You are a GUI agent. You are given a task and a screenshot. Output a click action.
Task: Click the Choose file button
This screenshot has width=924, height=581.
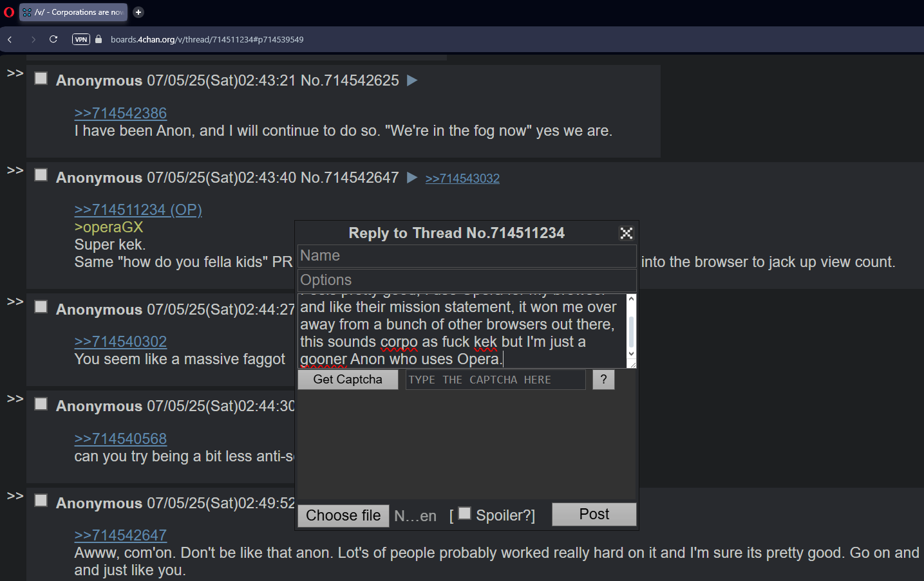[x=343, y=515]
